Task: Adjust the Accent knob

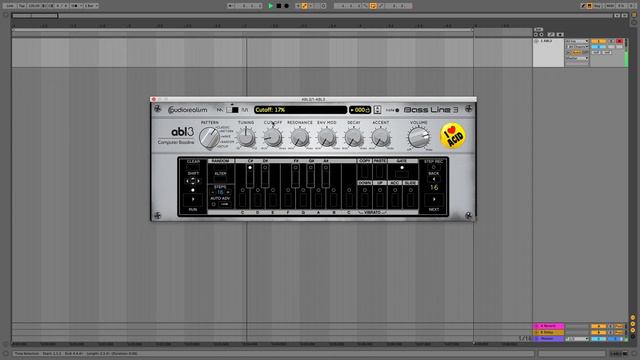Action: click(x=380, y=138)
